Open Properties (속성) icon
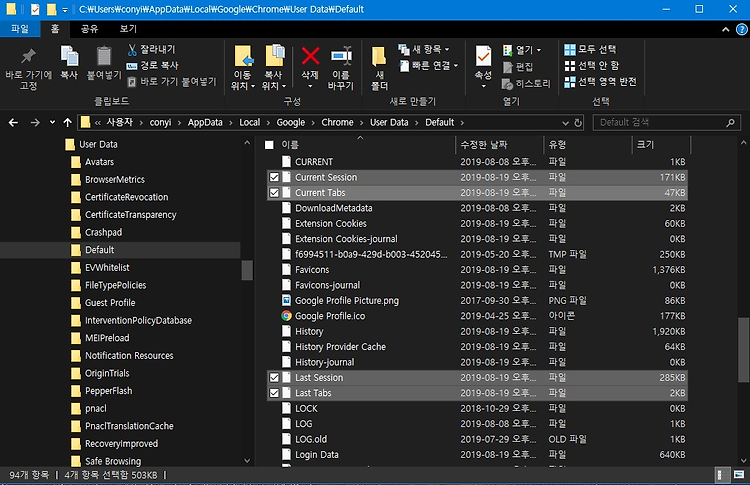 (x=483, y=56)
